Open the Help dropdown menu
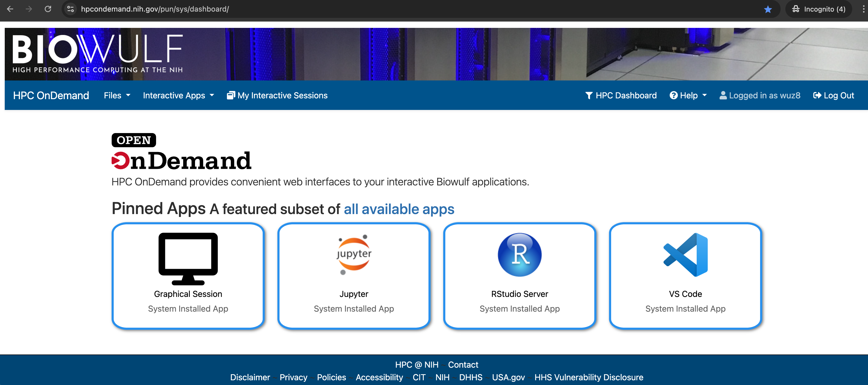Screen dimensions: 868x385 click(x=688, y=95)
